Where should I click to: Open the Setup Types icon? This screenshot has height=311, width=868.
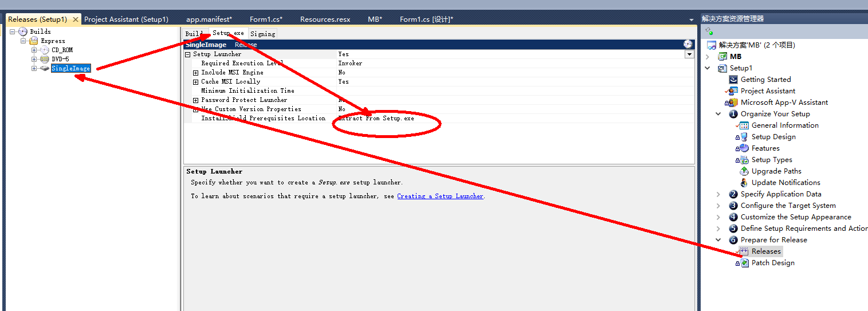[x=744, y=159]
